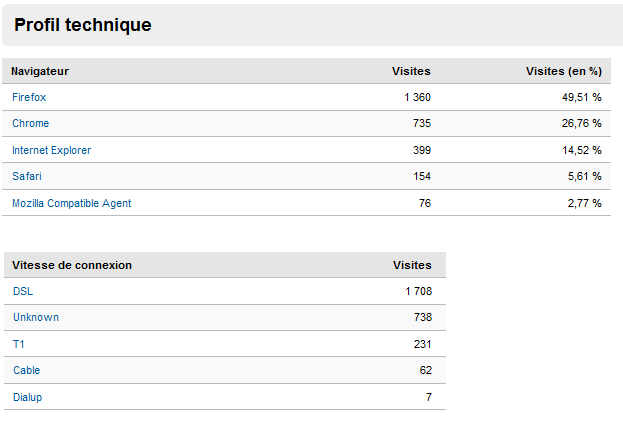Click the Chrome percentage 26,76 %
The image size is (623, 435).
coord(581,123)
